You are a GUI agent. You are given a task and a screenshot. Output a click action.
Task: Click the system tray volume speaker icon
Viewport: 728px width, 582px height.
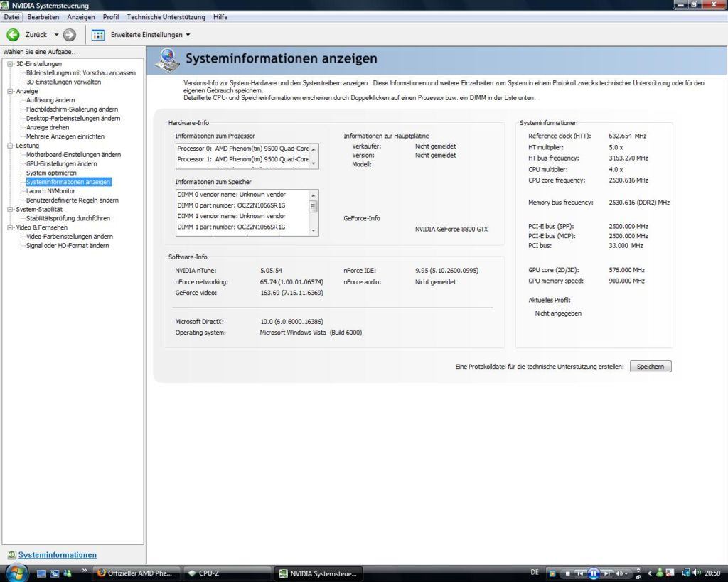point(697,573)
